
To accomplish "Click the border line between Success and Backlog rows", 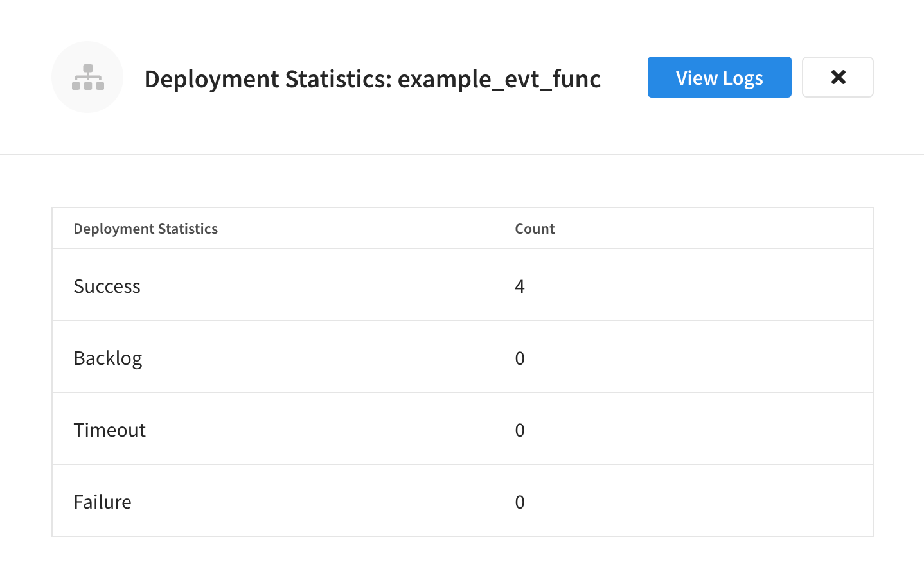I will (462, 320).
